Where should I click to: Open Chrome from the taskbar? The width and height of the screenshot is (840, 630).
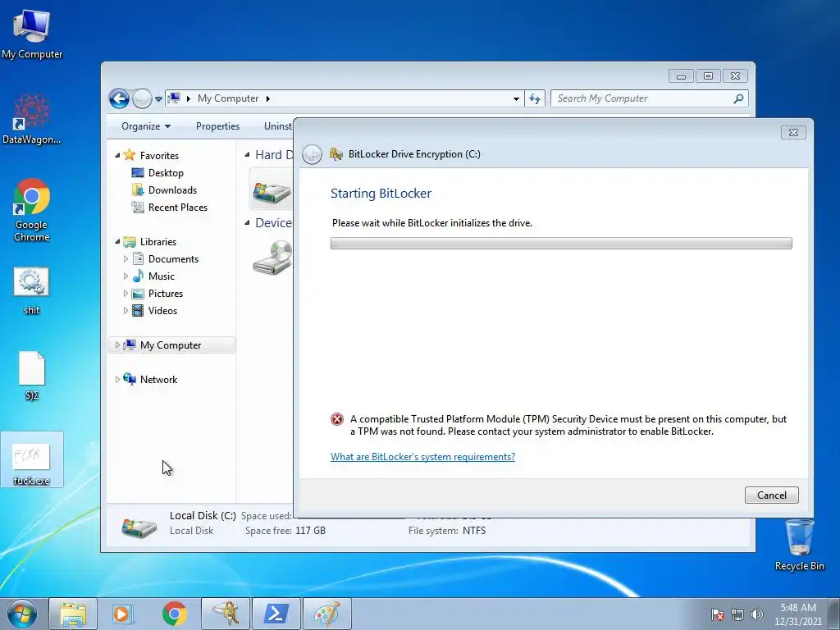point(174,614)
